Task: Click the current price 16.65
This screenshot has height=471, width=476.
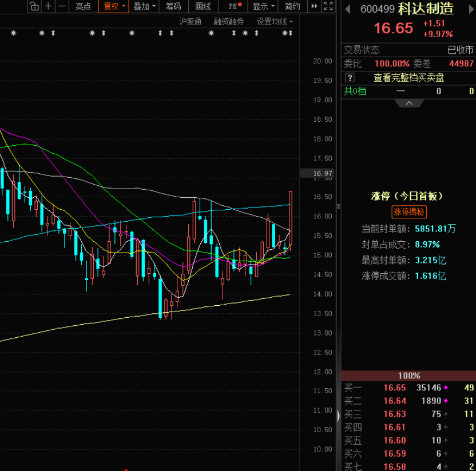Action: [x=394, y=28]
